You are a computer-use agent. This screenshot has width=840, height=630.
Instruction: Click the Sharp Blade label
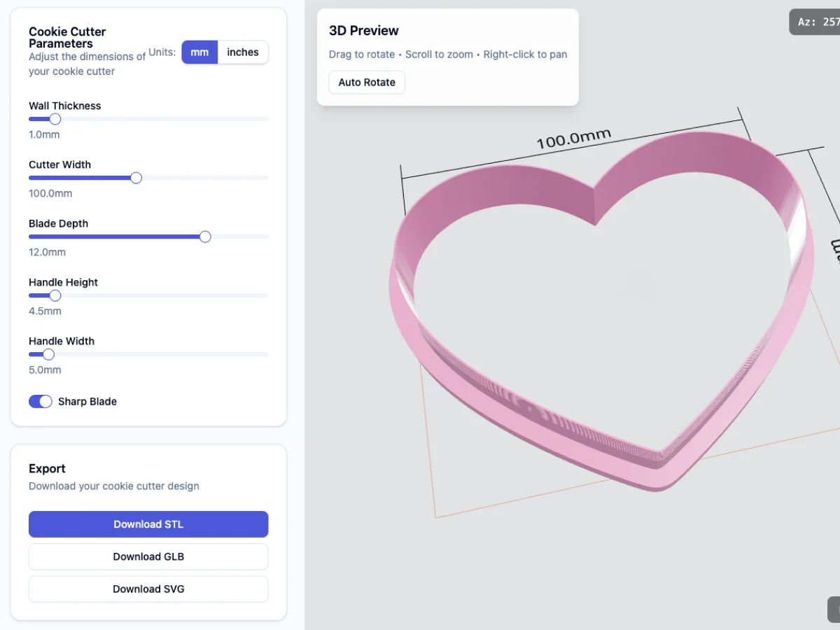87,401
